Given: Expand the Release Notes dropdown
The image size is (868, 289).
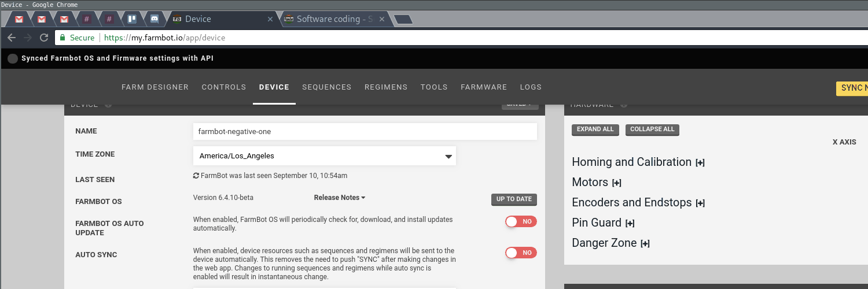Looking at the screenshot, I should pos(339,198).
